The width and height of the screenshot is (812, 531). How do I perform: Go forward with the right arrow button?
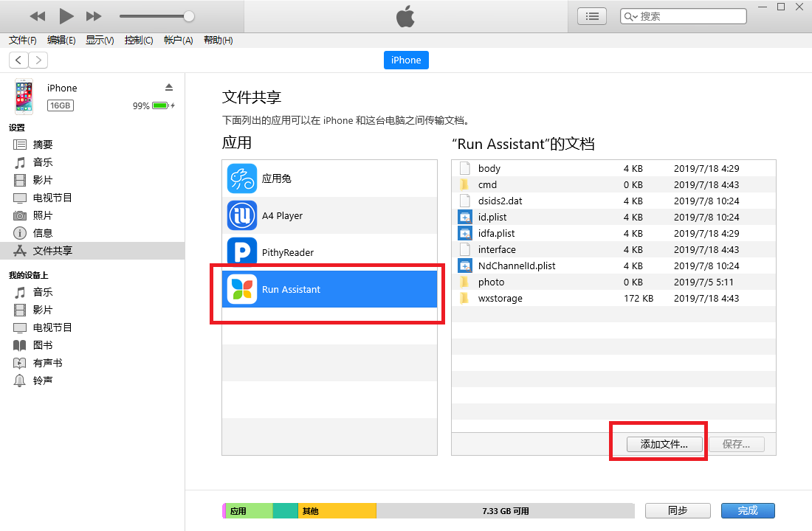click(x=38, y=60)
